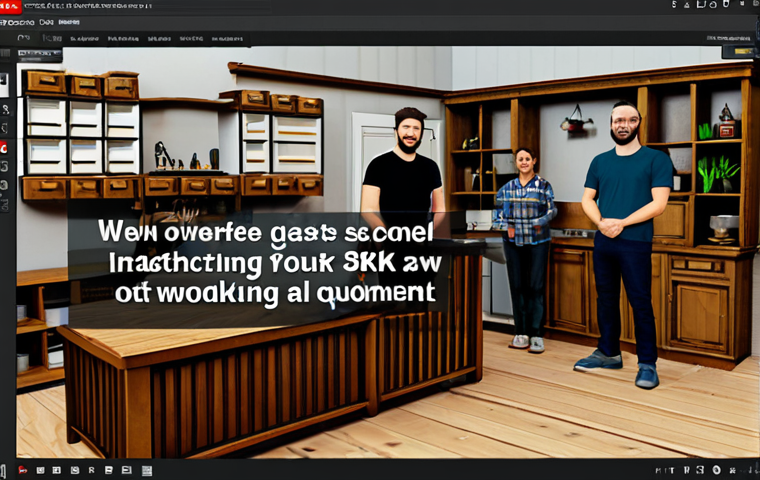
Task: Select the man in the teal shirt in the viewport
Action: tap(626, 242)
